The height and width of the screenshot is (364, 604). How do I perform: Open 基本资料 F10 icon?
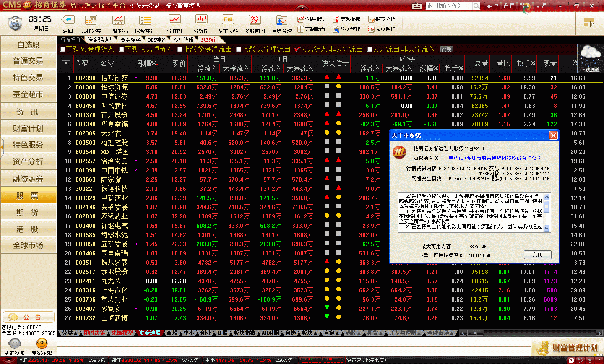click(228, 20)
